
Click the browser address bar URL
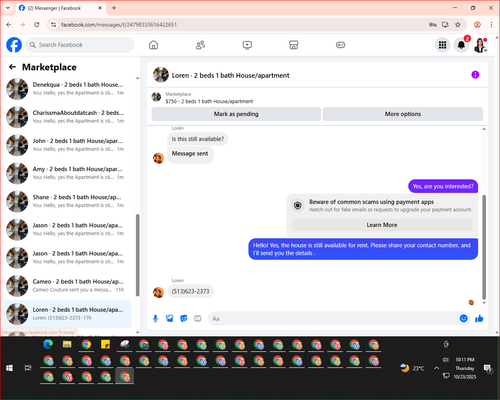[x=119, y=25]
